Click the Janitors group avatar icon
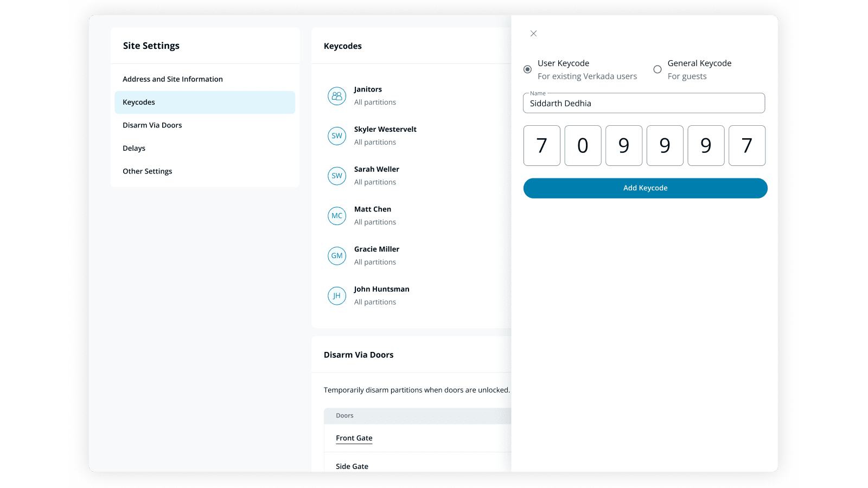This screenshot has width=868, height=488. (x=337, y=96)
